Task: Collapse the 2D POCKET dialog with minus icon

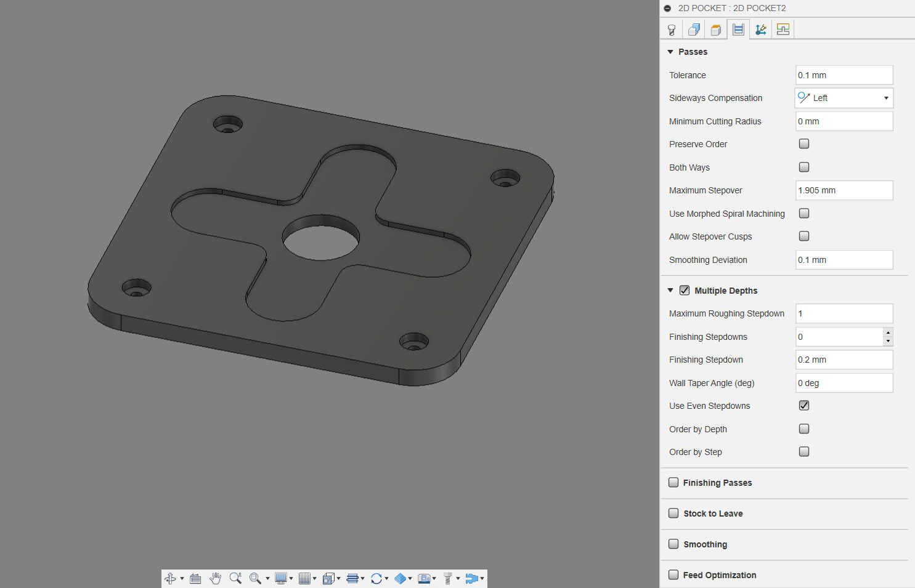Action: click(x=667, y=8)
